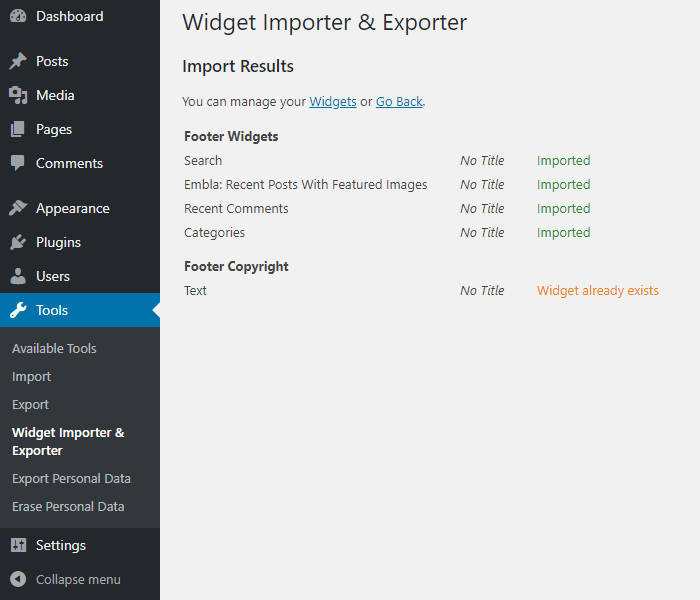
Task: Open the Users menu
Action: tap(53, 276)
